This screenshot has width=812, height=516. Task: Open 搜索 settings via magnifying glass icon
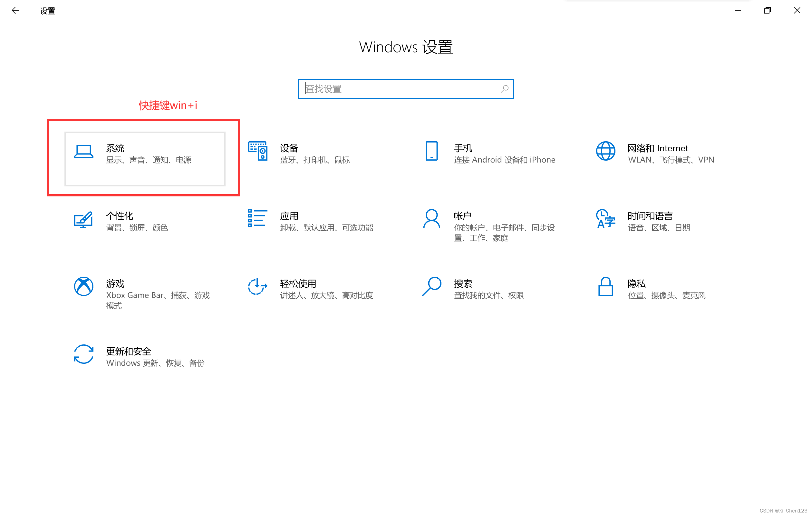(432, 286)
